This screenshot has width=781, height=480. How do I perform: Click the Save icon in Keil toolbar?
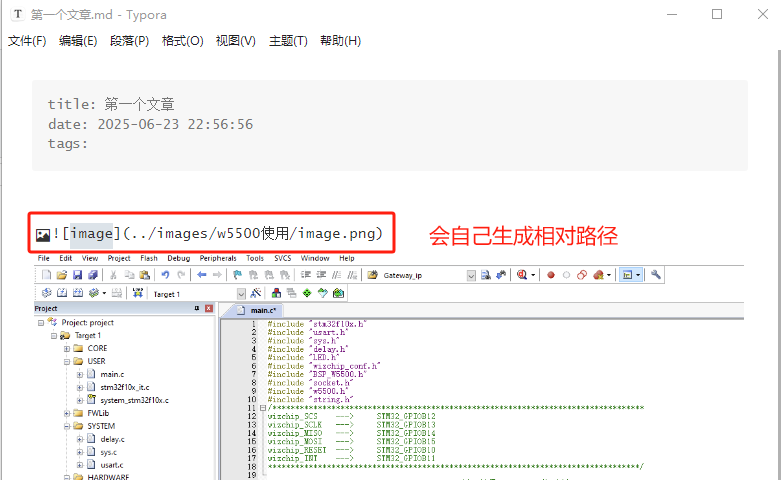point(78,275)
